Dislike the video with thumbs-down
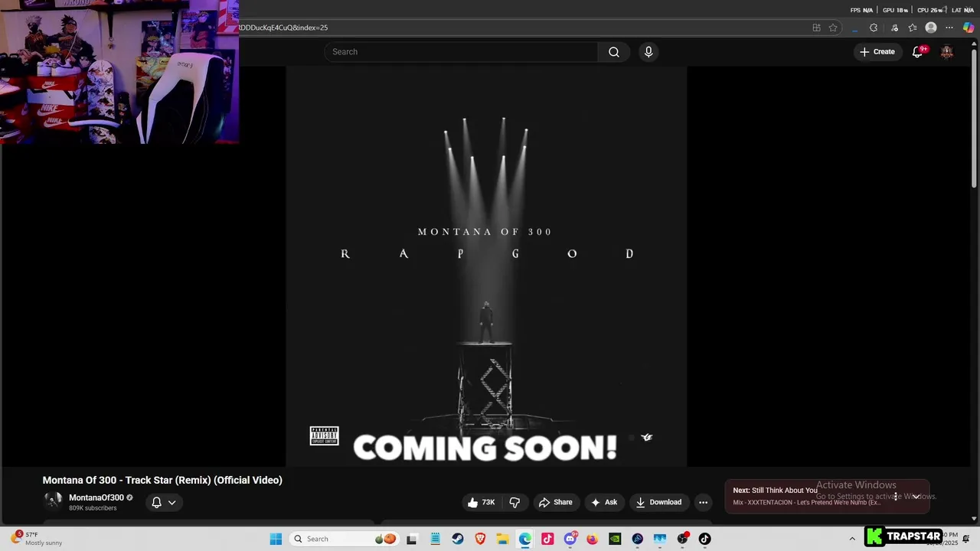The height and width of the screenshot is (551, 980). click(514, 502)
